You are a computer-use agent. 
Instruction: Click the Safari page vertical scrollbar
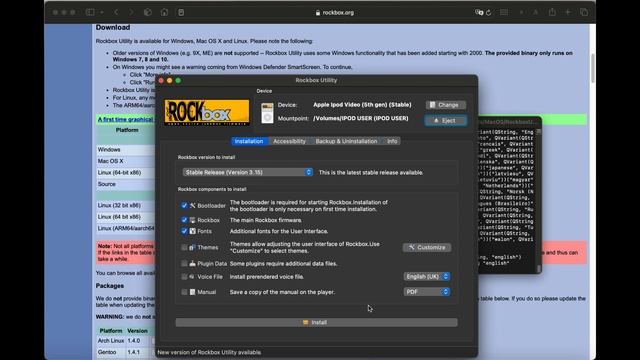tap(592, 67)
